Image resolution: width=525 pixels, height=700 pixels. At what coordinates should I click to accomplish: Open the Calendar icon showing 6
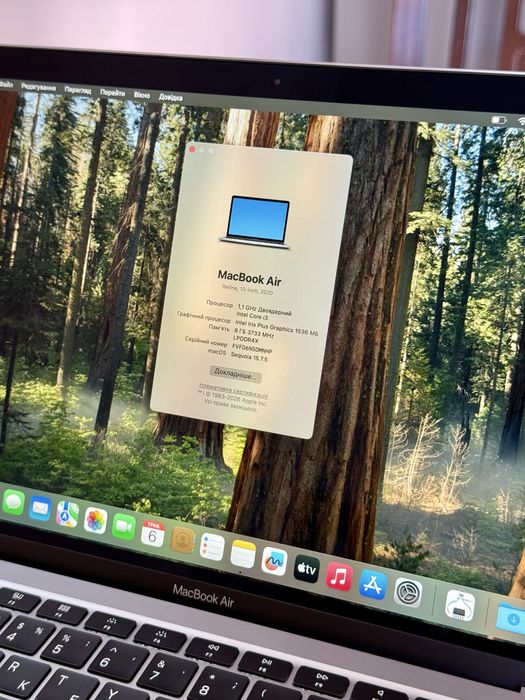coord(153,533)
